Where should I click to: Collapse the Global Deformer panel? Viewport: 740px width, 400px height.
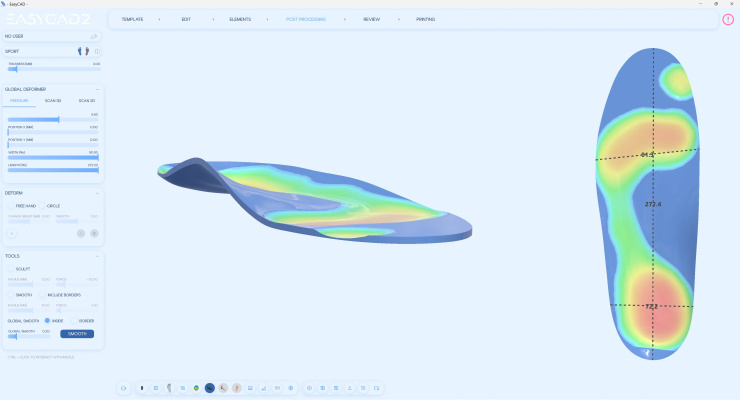tap(97, 89)
